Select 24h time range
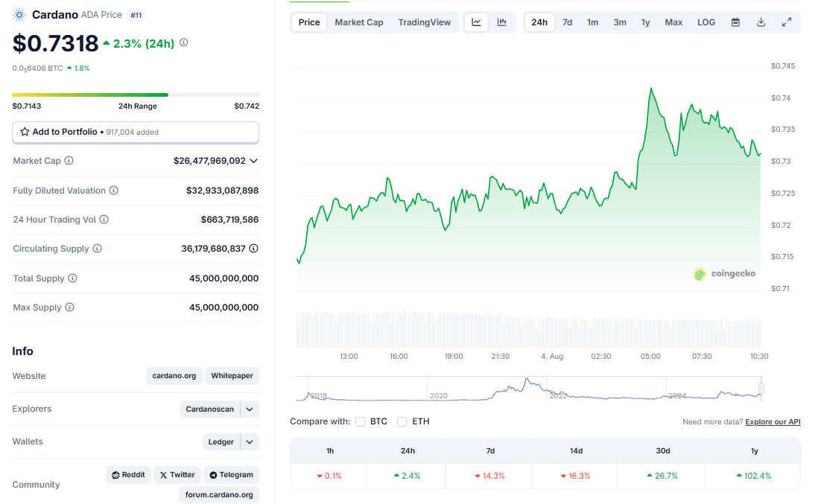This screenshot has width=818, height=504. coord(539,22)
